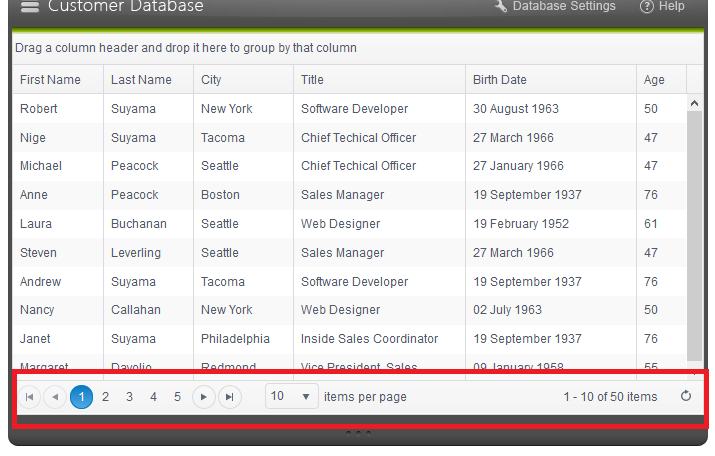This screenshot has width=715, height=456.
Task: Open Database Settings wrench icon
Action: [x=501, y=6]
